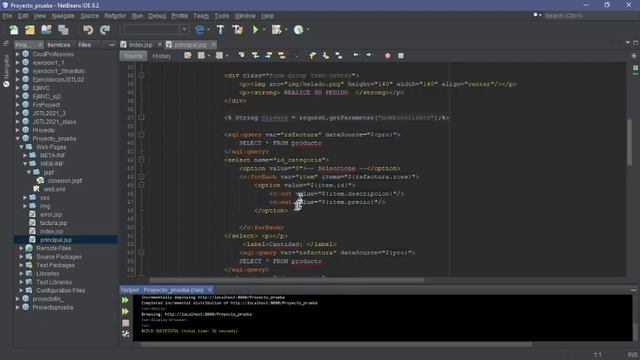The width and height of the screenshot is (640, 360).
Task: Click the Shift Line Left arrow icon
Action: point(356,55)
